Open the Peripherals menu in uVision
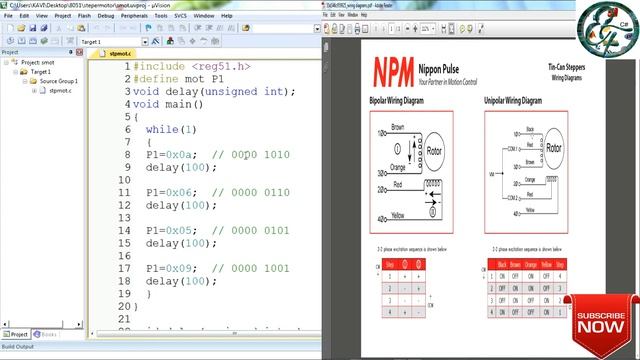Screen dimensions: 640x360 tap(134, 16)
